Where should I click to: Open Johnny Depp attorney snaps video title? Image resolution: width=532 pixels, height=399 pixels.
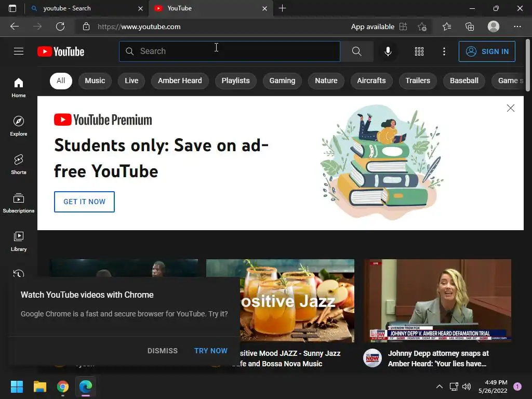tap(438, 358)
